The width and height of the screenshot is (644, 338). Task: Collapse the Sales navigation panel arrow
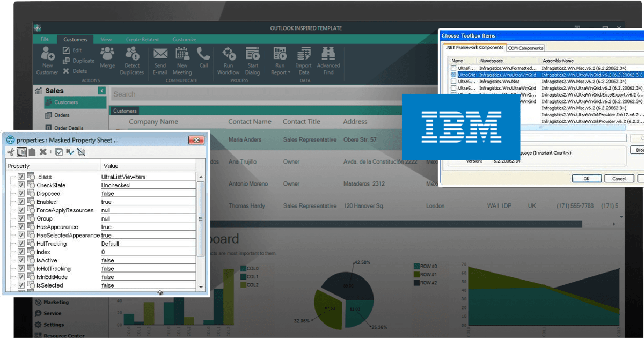click(101, 91)
